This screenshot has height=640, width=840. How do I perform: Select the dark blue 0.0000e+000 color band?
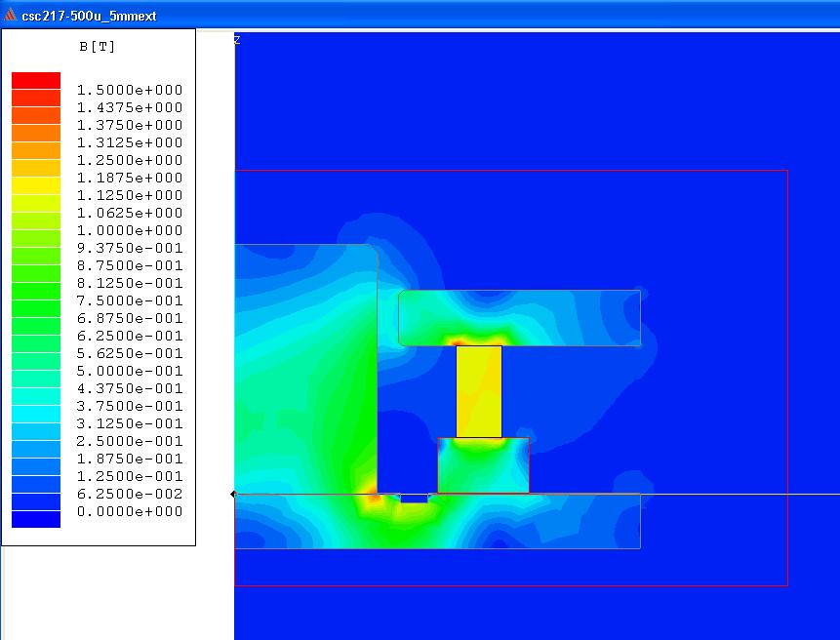[x=36, y=520]
